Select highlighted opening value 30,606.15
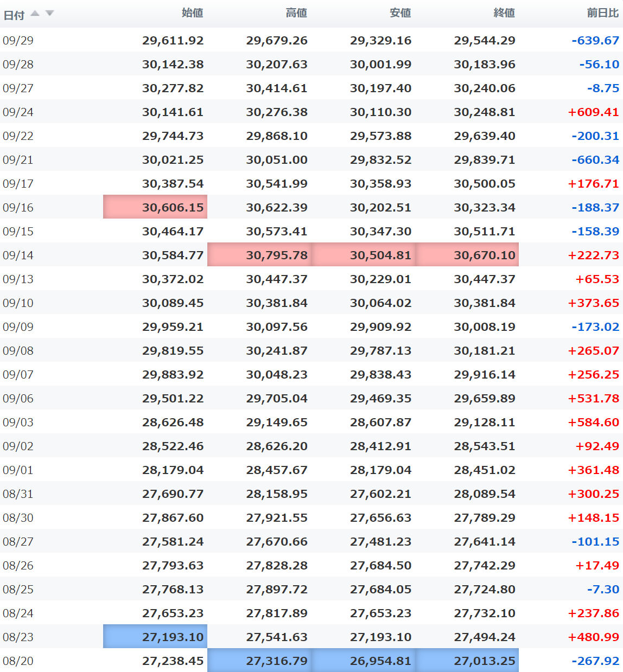623x672 pixels. click(x=155, y=207)
